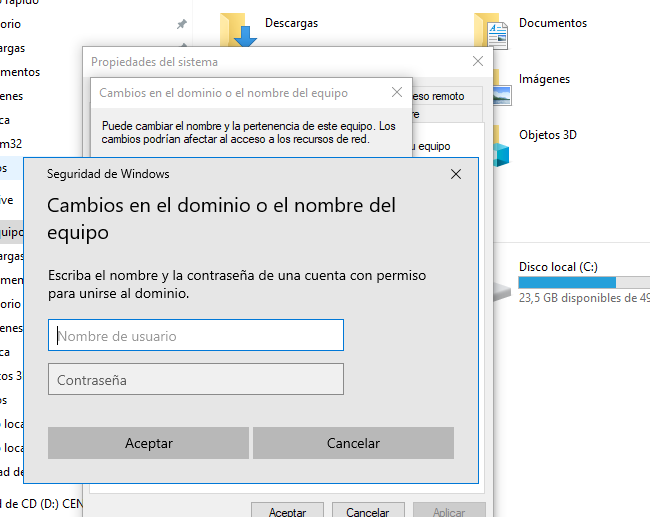Select the System32 sidebar item ending 'm32'

(11, 144)
